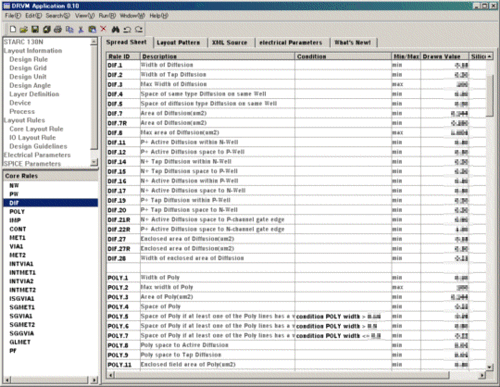The height and width of the screenshot is (387, 500).
Task: Click the Rule ID column header
Action: point(124,56)
